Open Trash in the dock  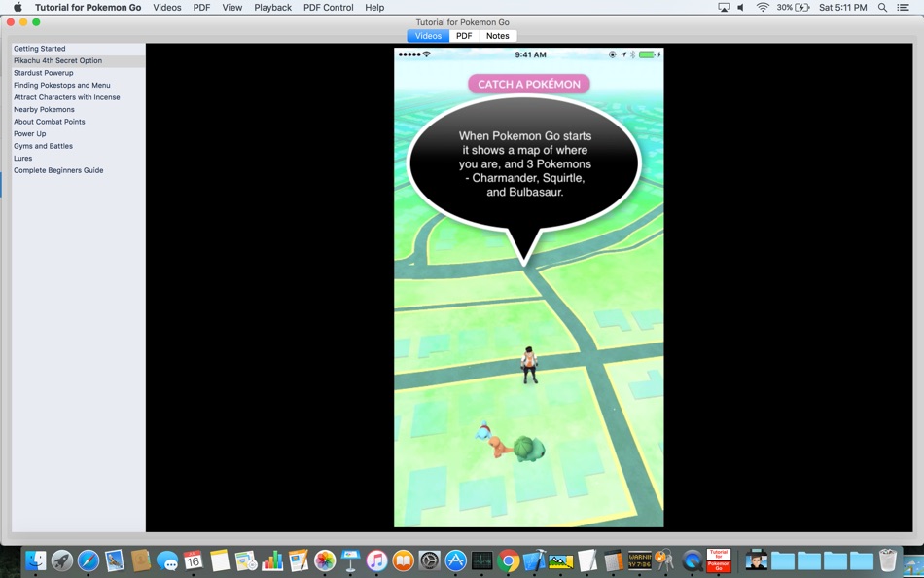(x=887, y=560)
